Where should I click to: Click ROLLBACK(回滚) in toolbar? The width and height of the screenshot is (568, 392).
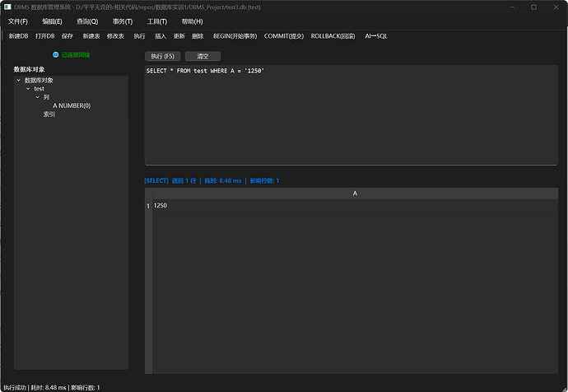[x=333, y=36]
